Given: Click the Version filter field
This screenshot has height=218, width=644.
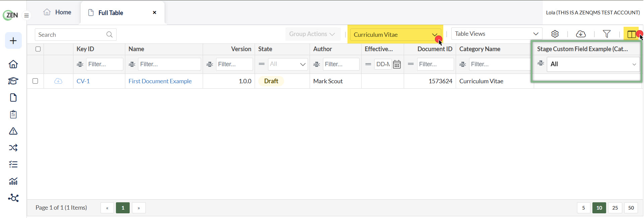Looking at the screenshot, I should [234, 64].
